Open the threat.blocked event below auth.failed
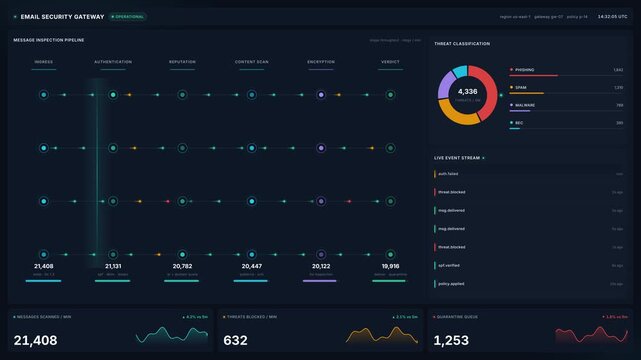This screenshot has width=641, height=360. point(528,192)
